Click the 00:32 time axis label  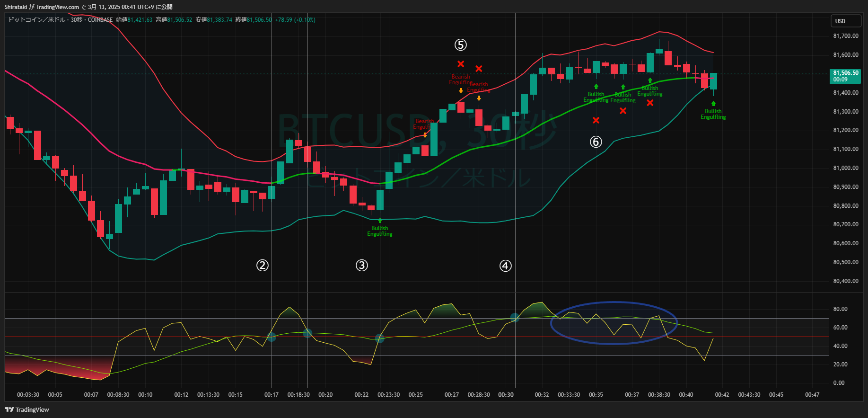(x=542, y=395)
